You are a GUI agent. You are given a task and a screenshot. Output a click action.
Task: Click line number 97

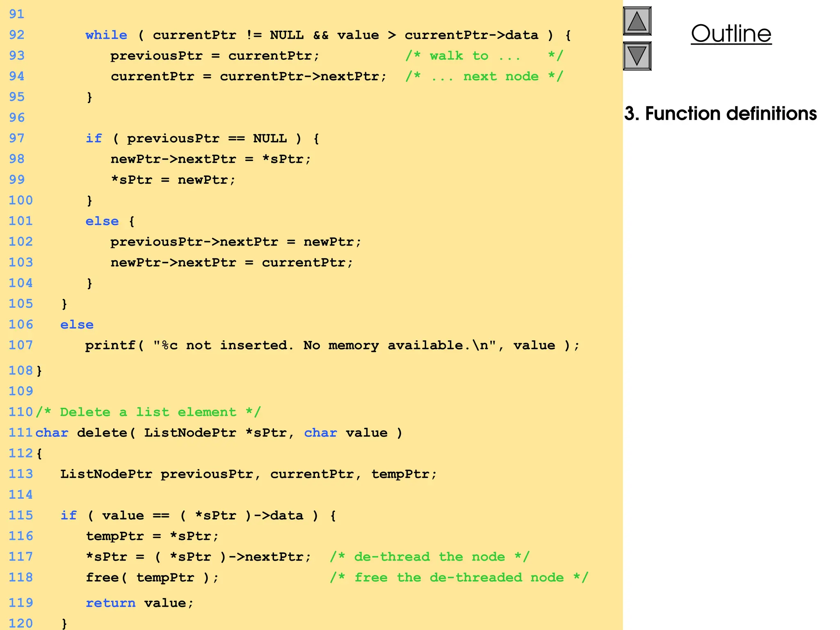(x=16, y=138)
